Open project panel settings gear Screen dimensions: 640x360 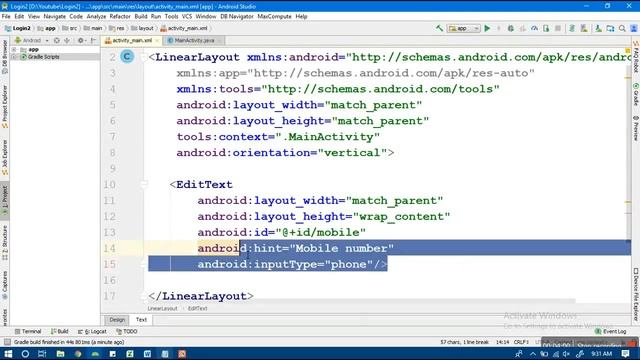pyautogui.click(x=81, y=40)
